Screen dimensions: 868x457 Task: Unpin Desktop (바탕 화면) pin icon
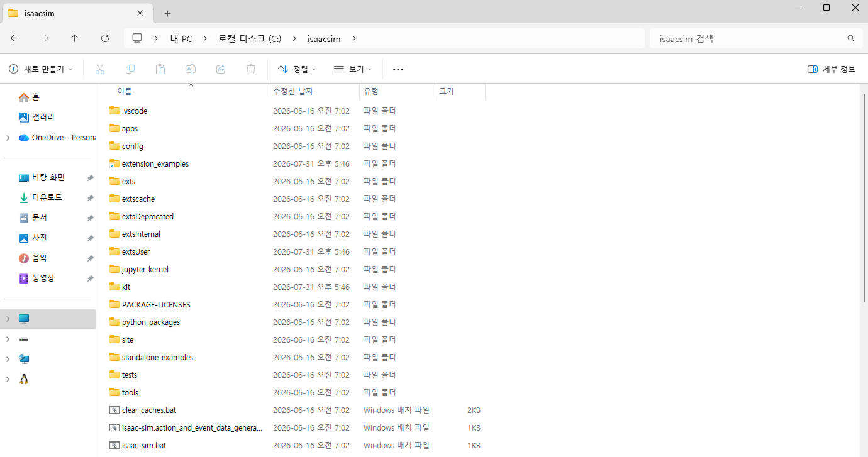pos(90,178)
